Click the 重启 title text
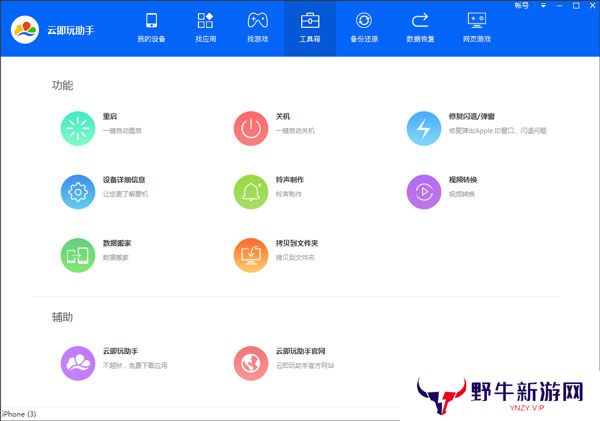Screen dimensions: 600x421 [110, 116]
